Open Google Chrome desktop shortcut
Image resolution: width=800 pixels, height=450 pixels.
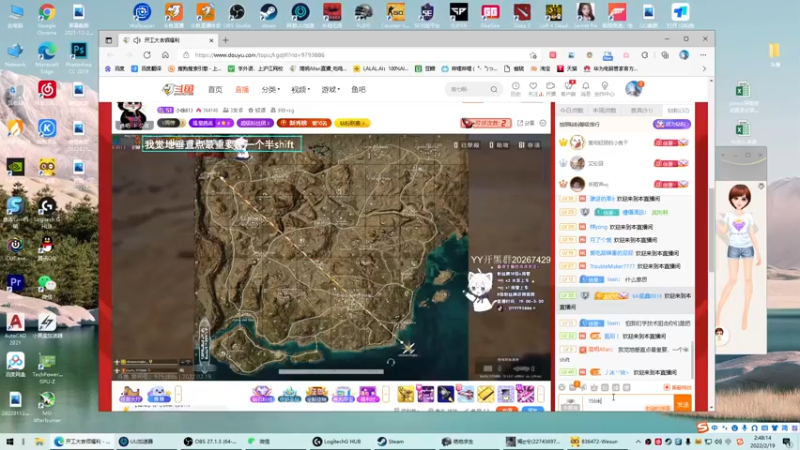(x=47, y=18)
